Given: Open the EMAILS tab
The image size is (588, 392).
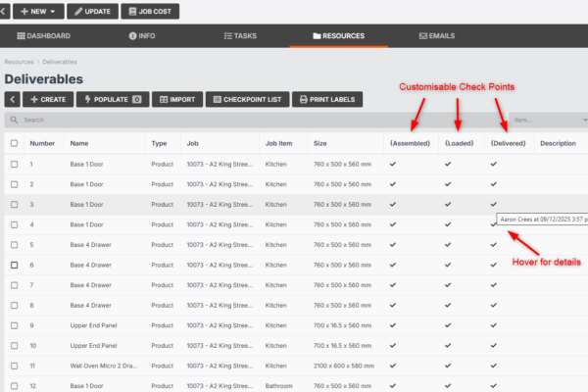Looking at the screenshot, I should [x=437, y=36].
